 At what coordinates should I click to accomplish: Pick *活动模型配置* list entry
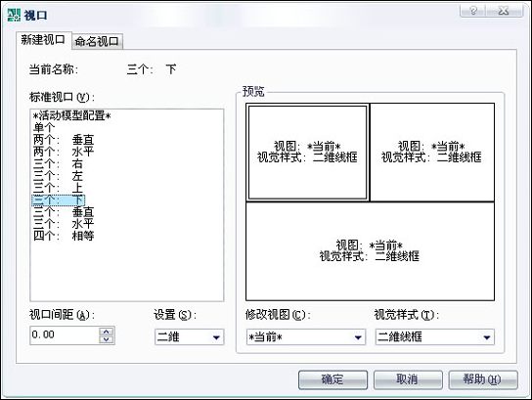(x=72, y=115)
